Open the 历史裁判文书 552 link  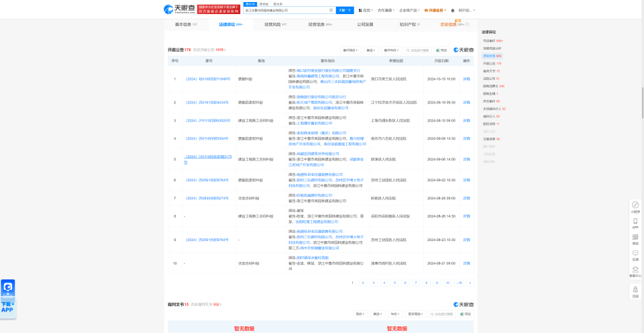coord(206,305)
